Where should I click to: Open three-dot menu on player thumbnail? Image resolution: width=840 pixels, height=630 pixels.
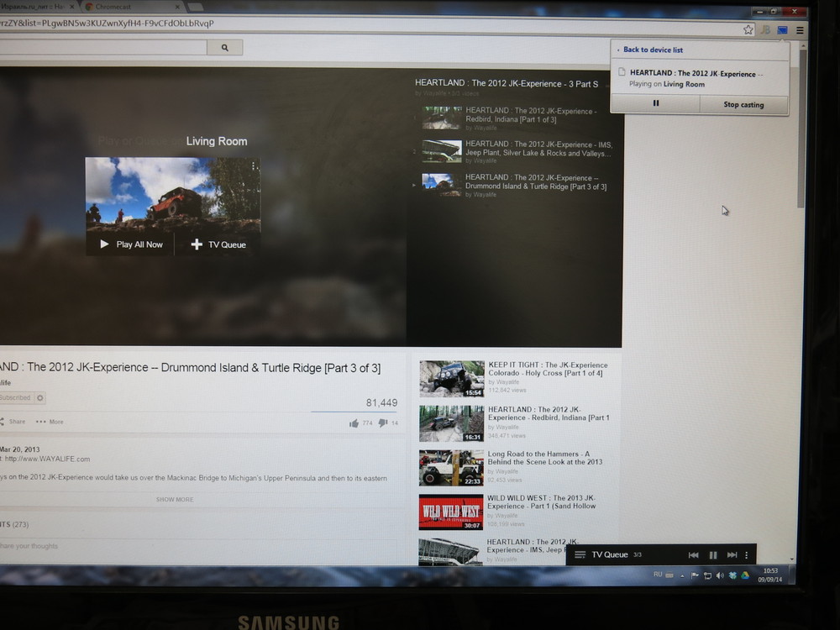click(x=254, y=166)
